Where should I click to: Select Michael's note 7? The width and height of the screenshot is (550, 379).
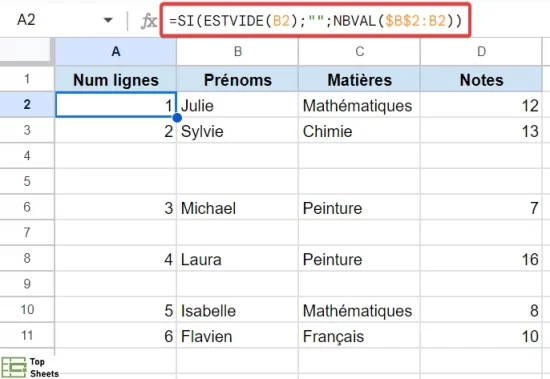(x=481, y=207)
